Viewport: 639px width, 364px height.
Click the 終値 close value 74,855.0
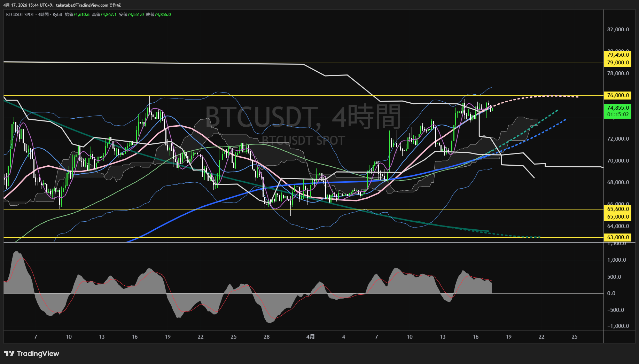pos(162,15)
